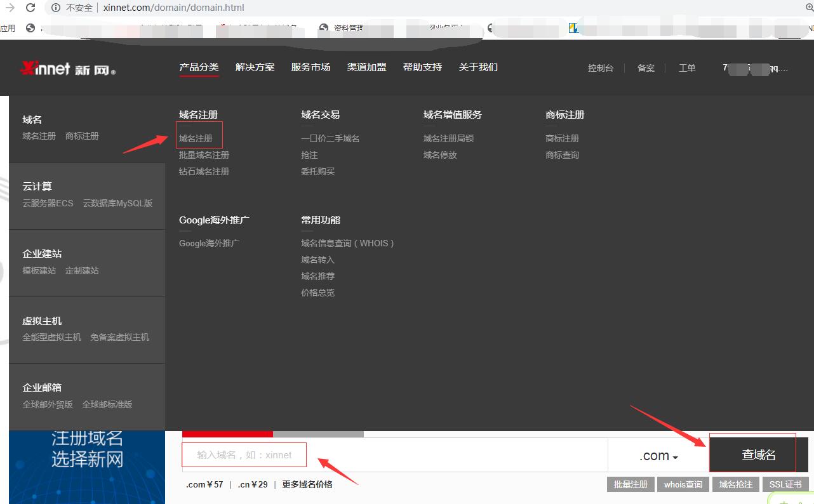Reload the page with the refresh icon
This screenshot has height=504, width=814.
click(x=30, y=8)
